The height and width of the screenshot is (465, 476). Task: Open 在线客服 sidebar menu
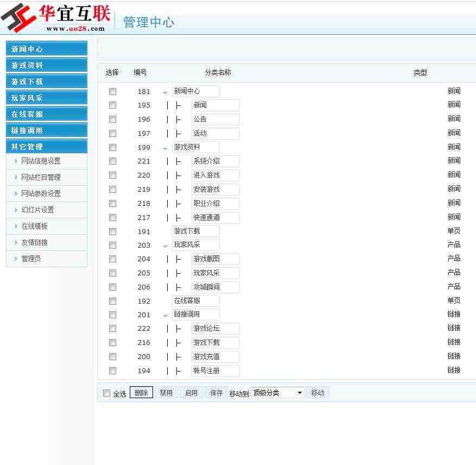(47, 114)
